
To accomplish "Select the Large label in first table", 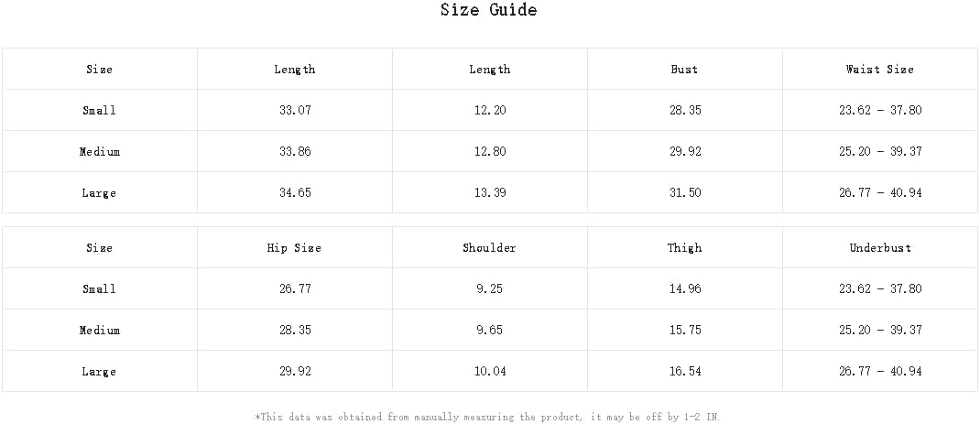I will pyautogui.click(x=100, y=192).
